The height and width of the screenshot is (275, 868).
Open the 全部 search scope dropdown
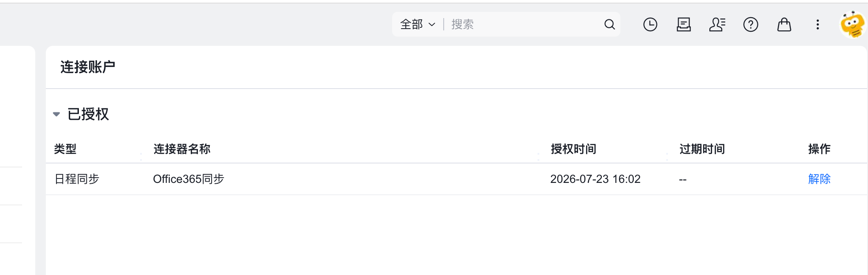(x=417, y=24)
